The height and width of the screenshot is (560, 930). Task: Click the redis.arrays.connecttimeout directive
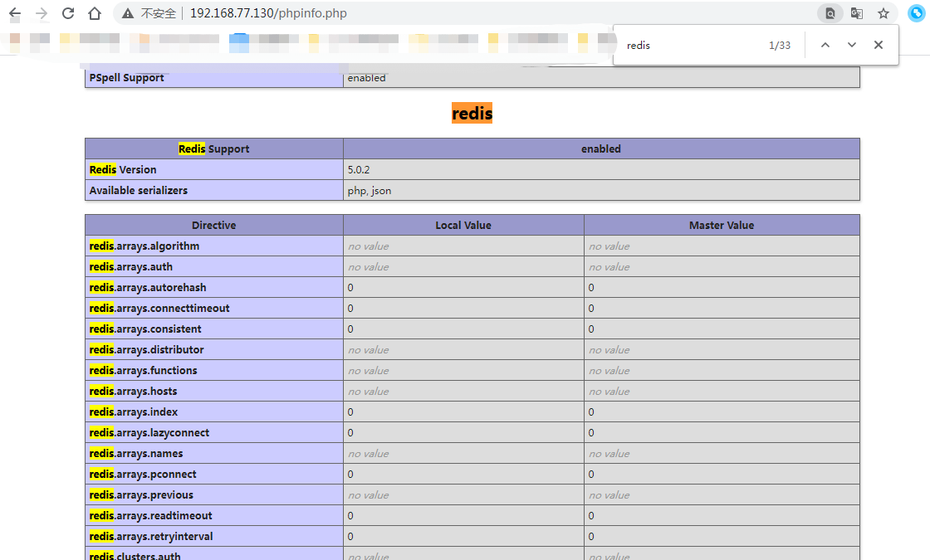159,308
